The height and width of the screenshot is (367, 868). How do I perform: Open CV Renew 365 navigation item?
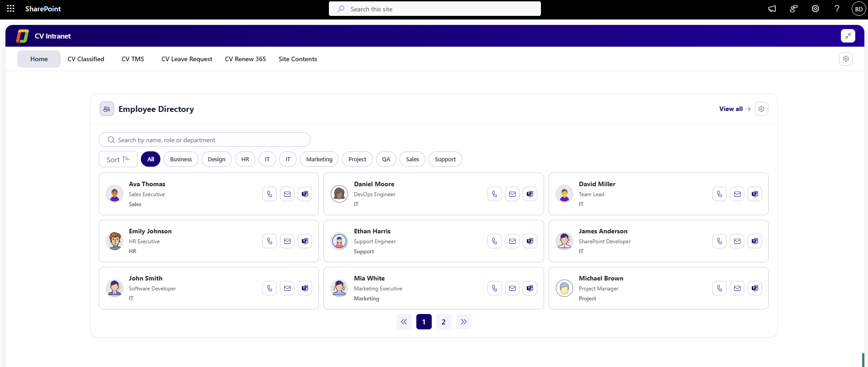(x=246, y=59)
